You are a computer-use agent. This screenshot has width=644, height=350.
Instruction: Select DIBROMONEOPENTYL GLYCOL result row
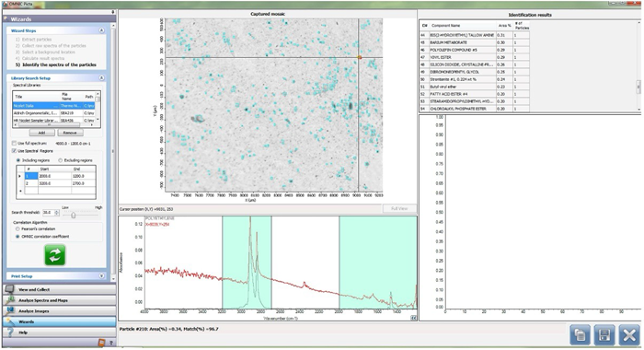point(475,72)
